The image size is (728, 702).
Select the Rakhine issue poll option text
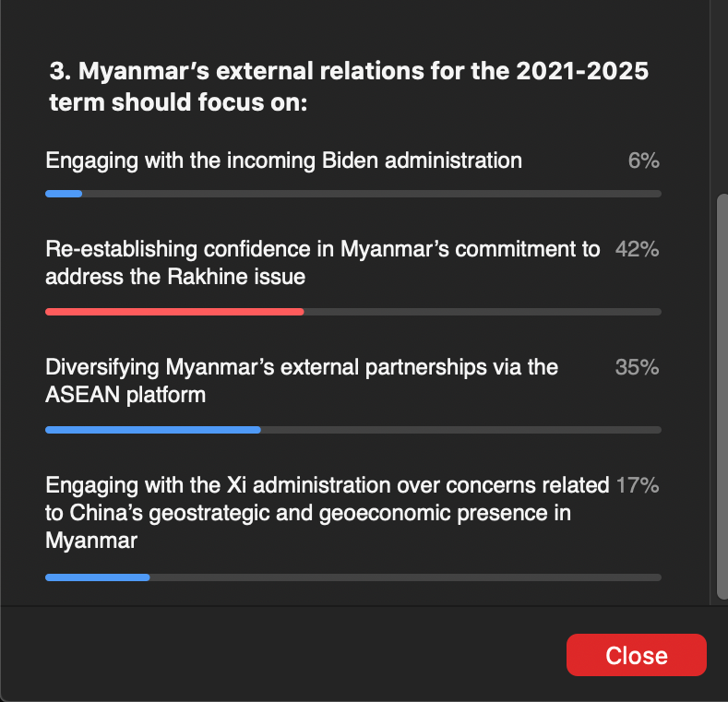[x=322, y=262]
